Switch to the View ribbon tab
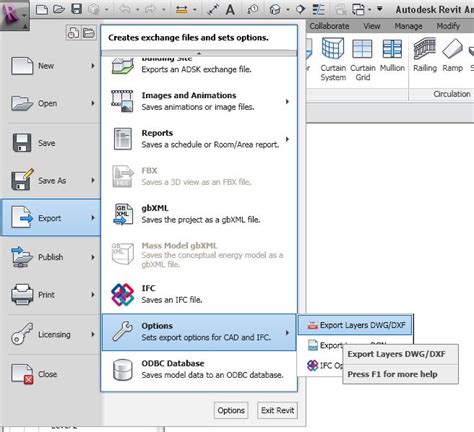This screenshot has height=432, width=474. point(372,26)
